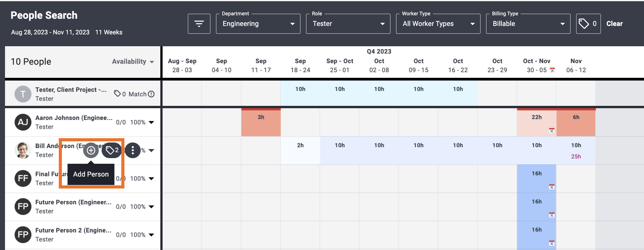
Task: Click the Tester, Client Project role name
Action: (x=71, y=90)
